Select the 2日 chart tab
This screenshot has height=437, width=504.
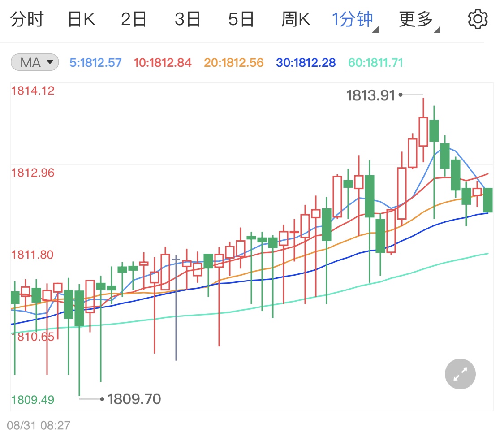pos(134,19)
